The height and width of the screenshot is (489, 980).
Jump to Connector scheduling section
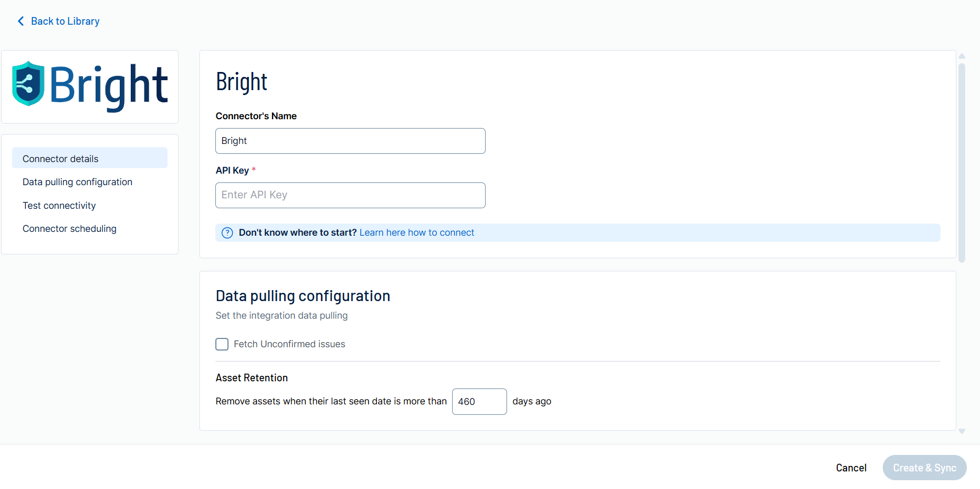click(x=70, y=229)
